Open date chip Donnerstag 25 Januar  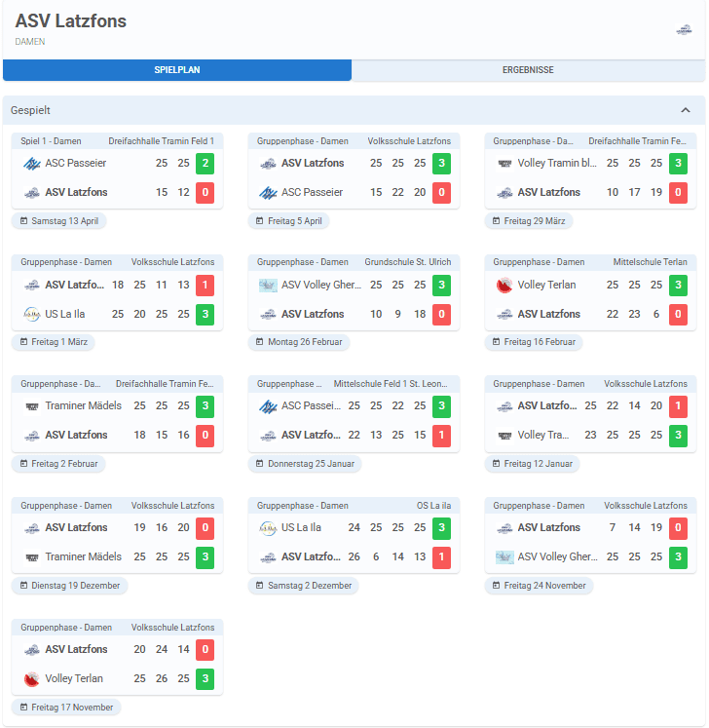[304, 464]
